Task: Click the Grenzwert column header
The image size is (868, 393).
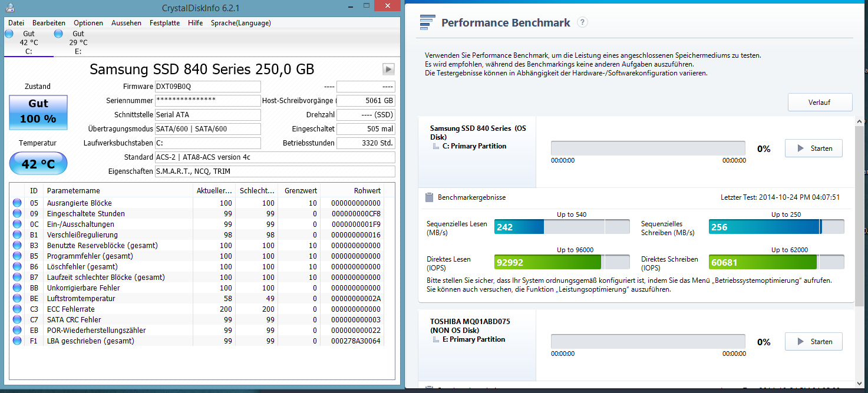Action: 298,190
